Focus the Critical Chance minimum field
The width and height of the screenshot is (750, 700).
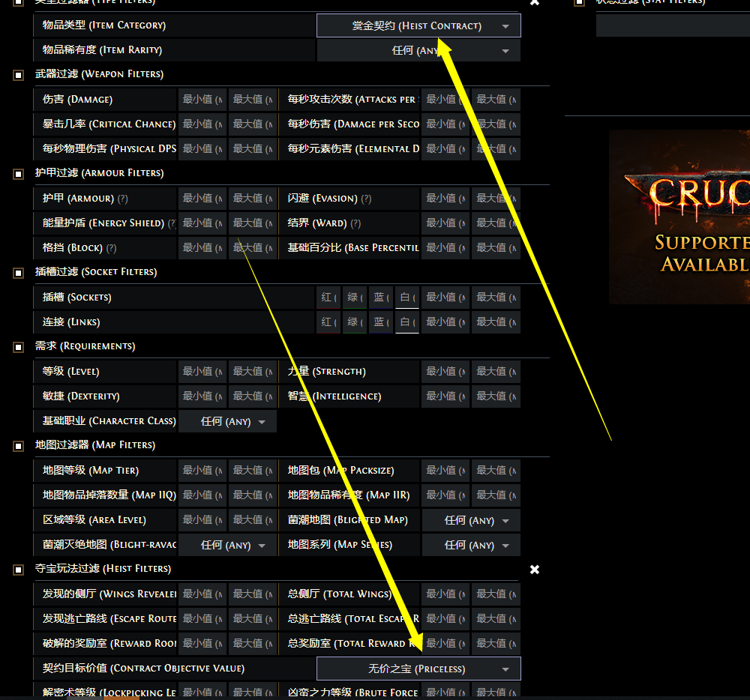click(202, 124)
